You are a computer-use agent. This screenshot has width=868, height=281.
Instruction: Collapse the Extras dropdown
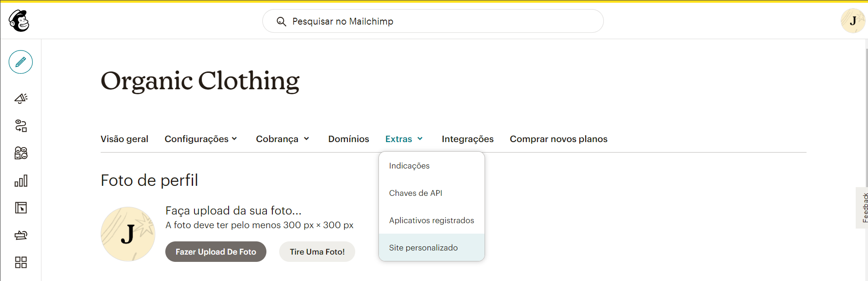[404, 139]
